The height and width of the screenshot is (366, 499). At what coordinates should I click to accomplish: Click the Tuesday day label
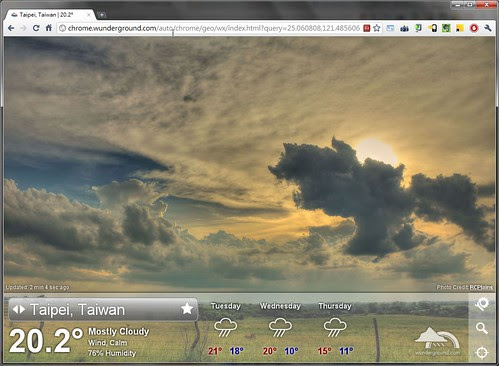pos(226,306)
